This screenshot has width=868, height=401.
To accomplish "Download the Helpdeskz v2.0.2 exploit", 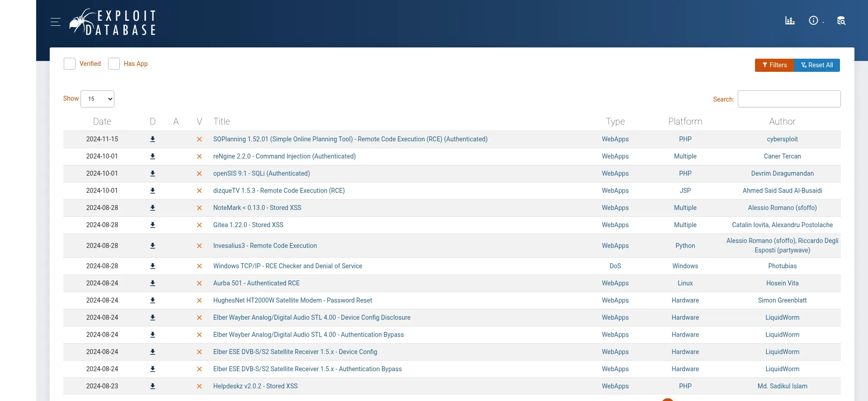I will tap(153, 387).
